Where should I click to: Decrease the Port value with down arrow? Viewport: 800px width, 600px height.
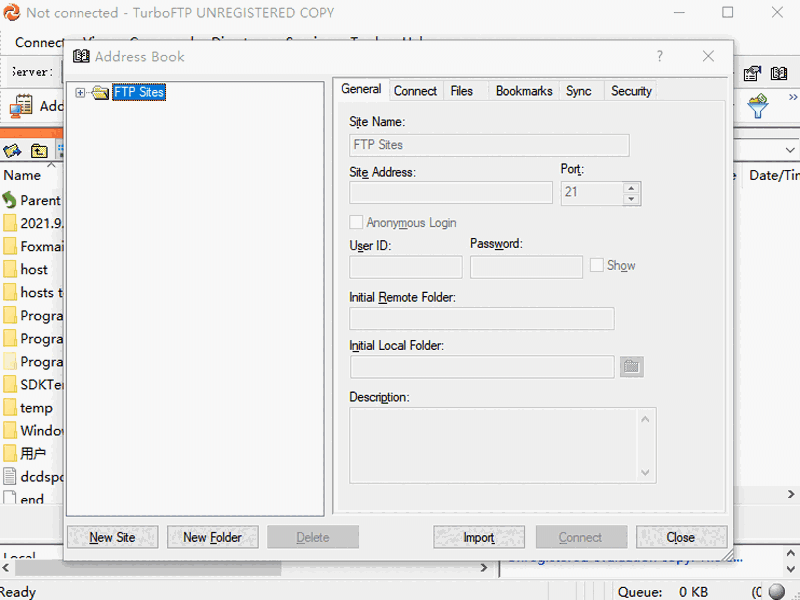631,199
